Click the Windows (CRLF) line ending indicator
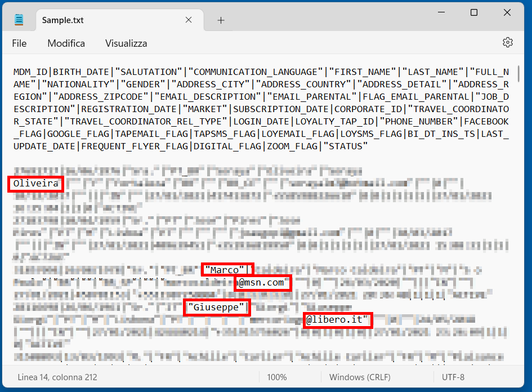The height and width of the screenshot is (392, 532). coord(360,377)
